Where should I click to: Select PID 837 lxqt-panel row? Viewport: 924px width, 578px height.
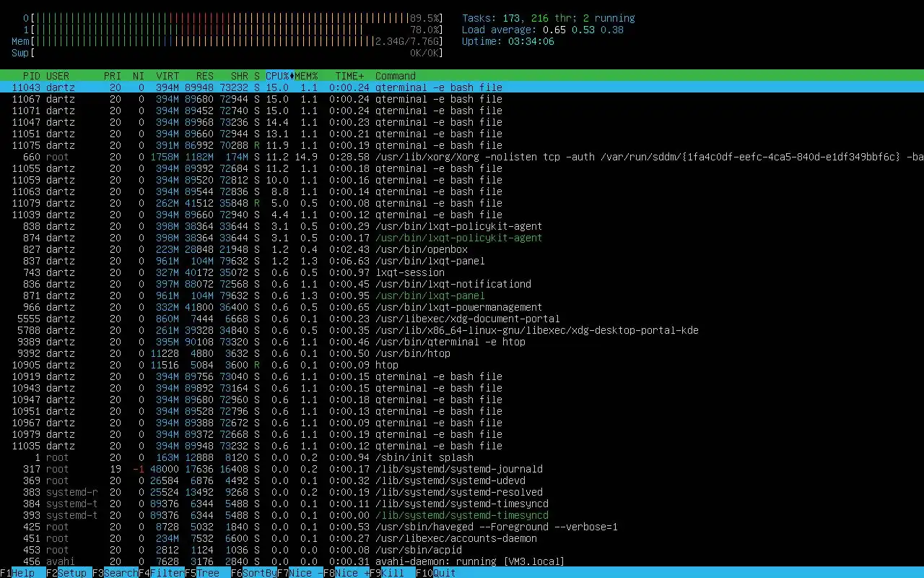pyautogui.click(x=462, y=261)
